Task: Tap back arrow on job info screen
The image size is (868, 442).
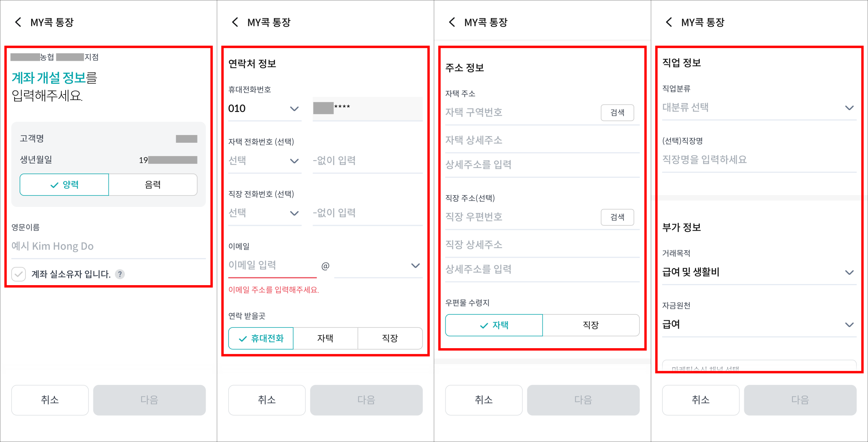Action: click(669, 22)
